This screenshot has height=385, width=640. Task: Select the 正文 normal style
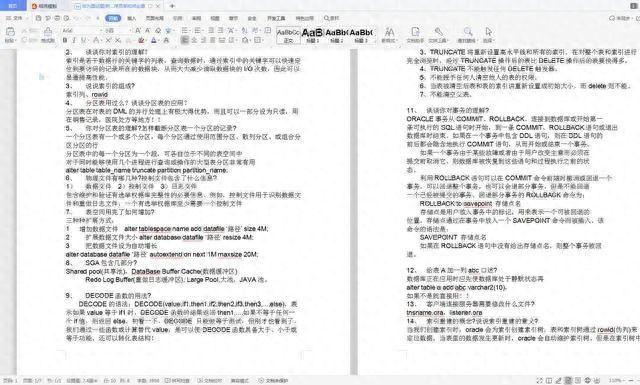click(288, 36)
